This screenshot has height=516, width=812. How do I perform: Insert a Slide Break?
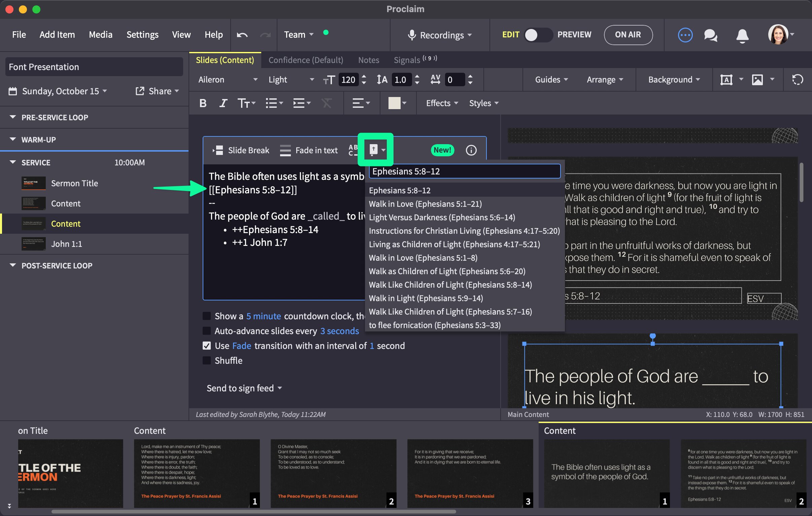[x=240, y=151]
